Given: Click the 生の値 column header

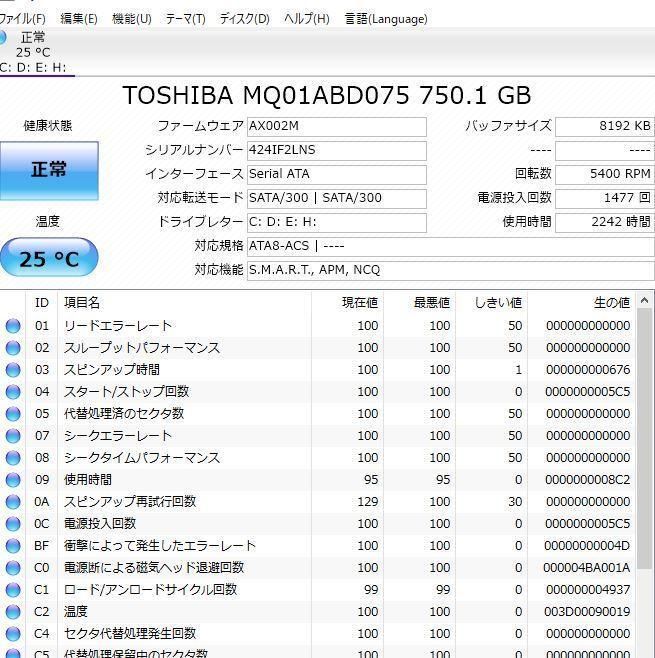Looking at the screenshot, I should [x=610, y=302].
